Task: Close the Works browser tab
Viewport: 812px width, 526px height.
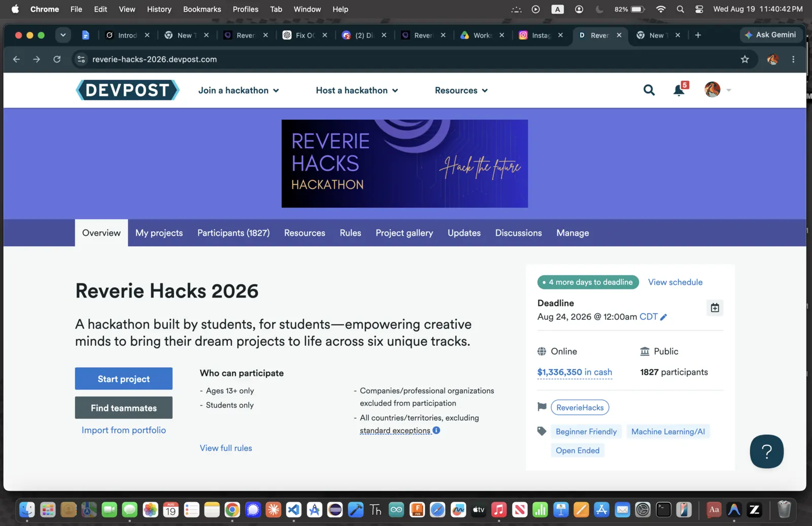Action: click(x=502, y=35)
